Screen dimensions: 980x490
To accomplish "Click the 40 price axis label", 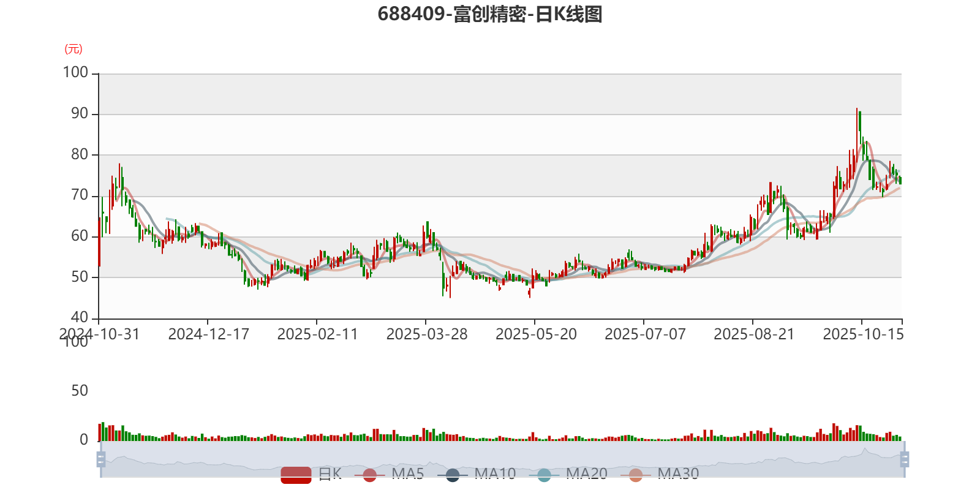I will (x=80, y=317).
